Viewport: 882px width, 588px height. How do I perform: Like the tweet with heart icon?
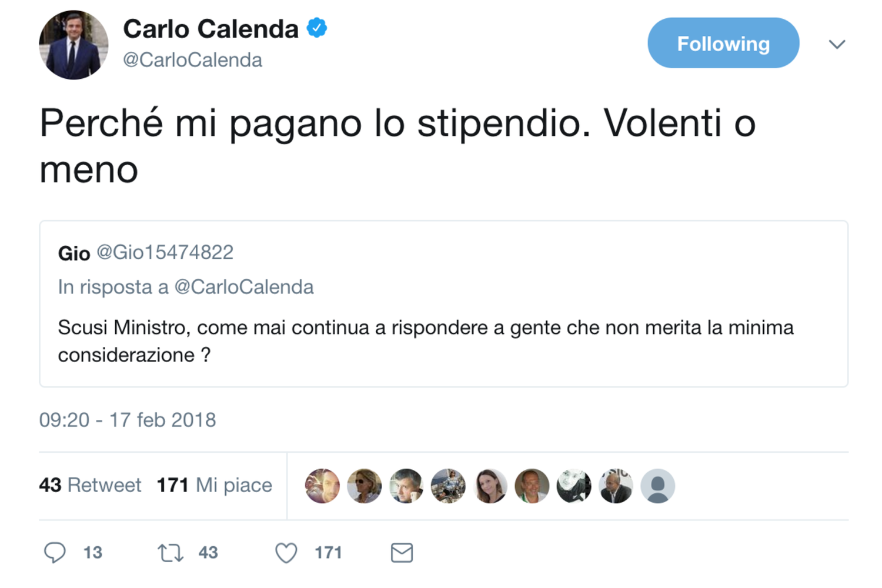[x=286, y=553]
